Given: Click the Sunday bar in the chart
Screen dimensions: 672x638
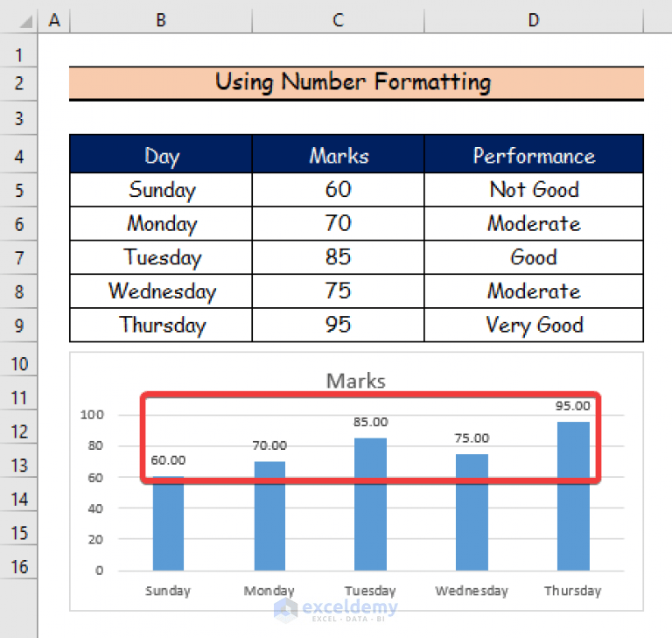Looking at the screenshot, I should pyautogui.click(x=168, y=523).
